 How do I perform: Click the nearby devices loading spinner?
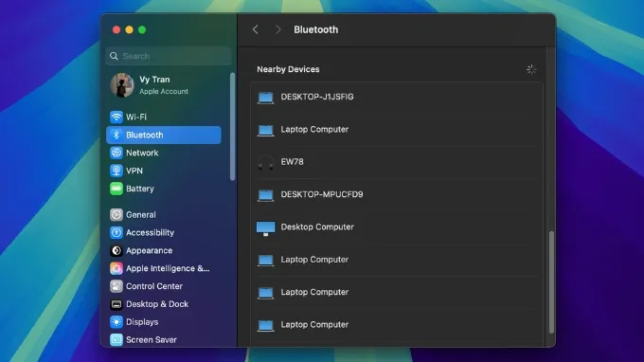coord(531,69)
